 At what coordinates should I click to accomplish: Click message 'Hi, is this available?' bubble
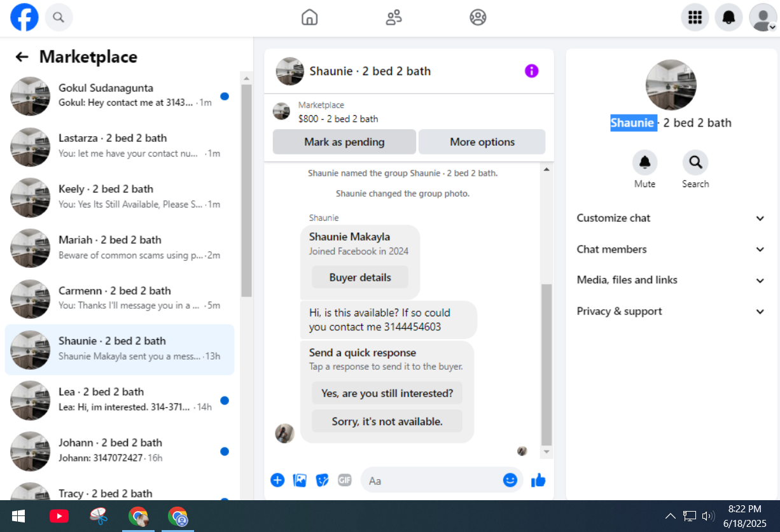tap(389, 320)
